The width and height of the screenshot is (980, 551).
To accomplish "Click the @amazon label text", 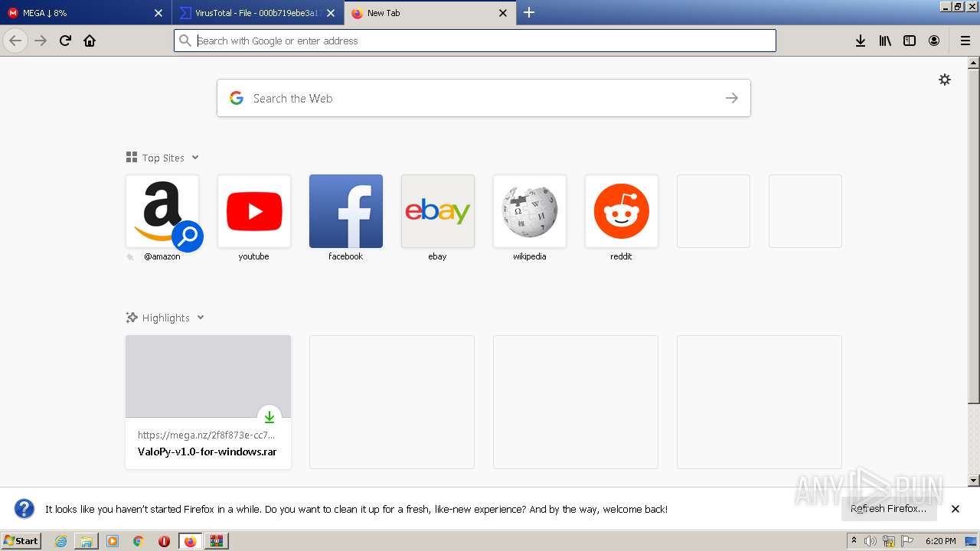I will point(162,256).
